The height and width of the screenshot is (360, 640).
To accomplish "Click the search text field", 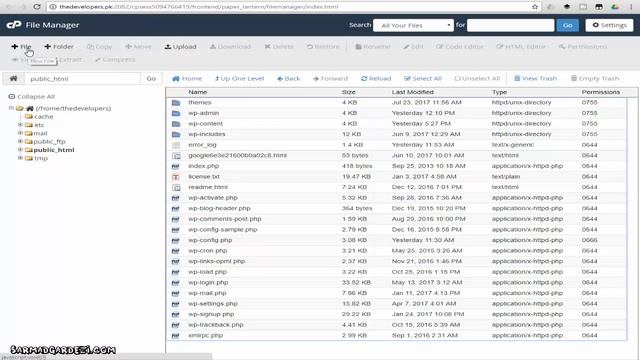I will tap(510, 25).
